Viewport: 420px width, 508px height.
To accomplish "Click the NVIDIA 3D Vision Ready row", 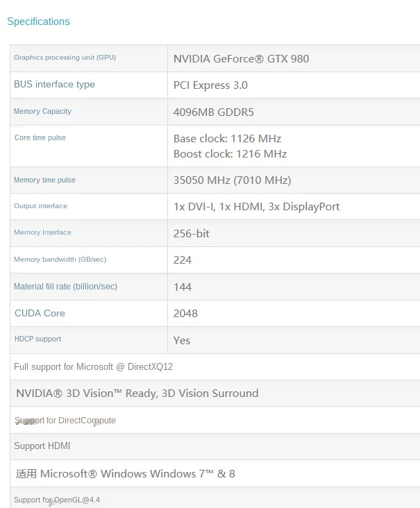I will (x=215, y=393).
